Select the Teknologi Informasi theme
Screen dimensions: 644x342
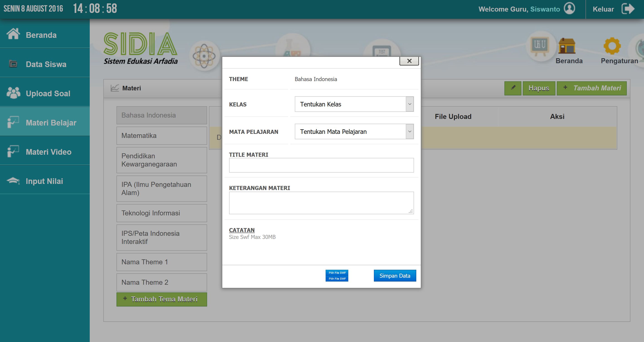(x=162, y=213)
